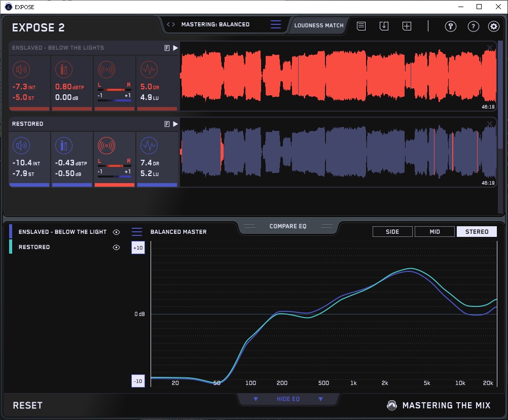The width and height of the screenshot is (508, 420).
Task: Click the Restored teal color swatch in EQ legend
Action: point(11,247)
